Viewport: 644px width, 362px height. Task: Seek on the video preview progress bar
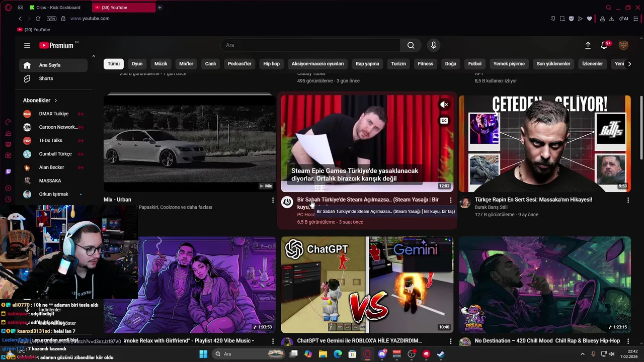pyautogui.click(x=367, y=191)
